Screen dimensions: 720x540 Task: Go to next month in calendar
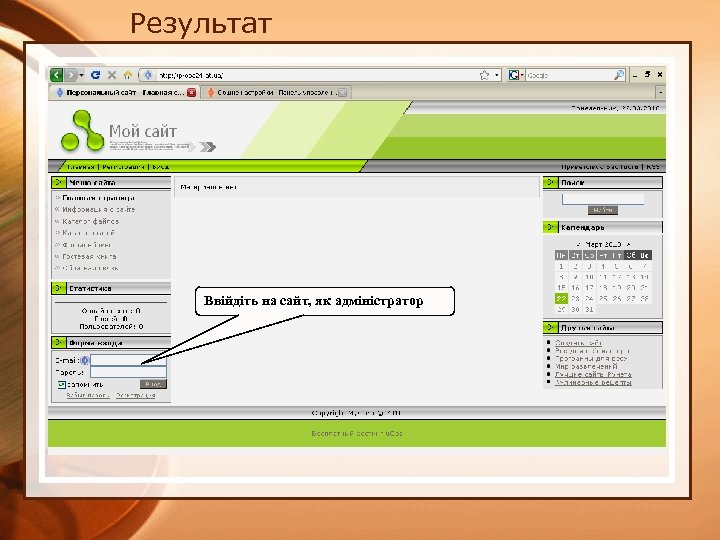coord(628,244)
